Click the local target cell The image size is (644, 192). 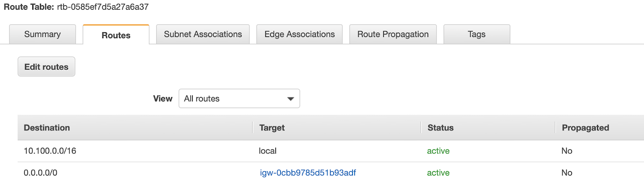[268, 151]
